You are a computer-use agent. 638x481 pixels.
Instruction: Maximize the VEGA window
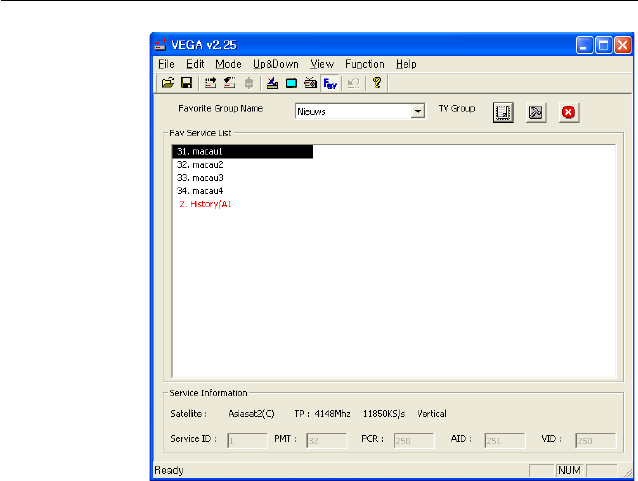tap(603, 45)
